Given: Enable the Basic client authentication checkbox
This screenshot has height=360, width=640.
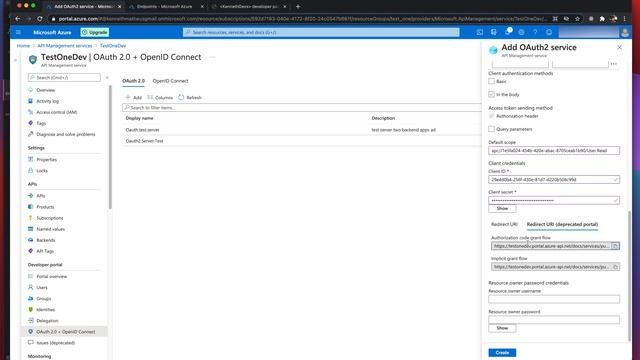Looking at the screenshot, I should point(491,81).
